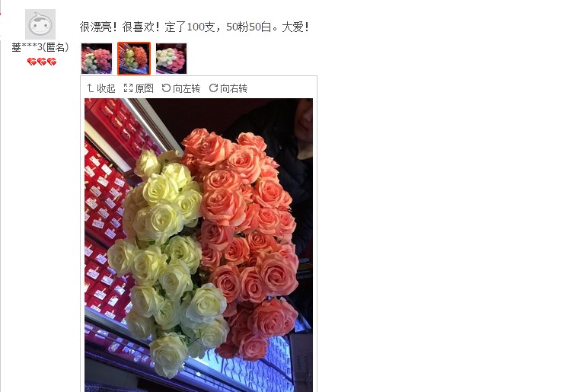
Task: Select the first review photo thumbnail
Action: pyautogui.click(x=97, y=59)
